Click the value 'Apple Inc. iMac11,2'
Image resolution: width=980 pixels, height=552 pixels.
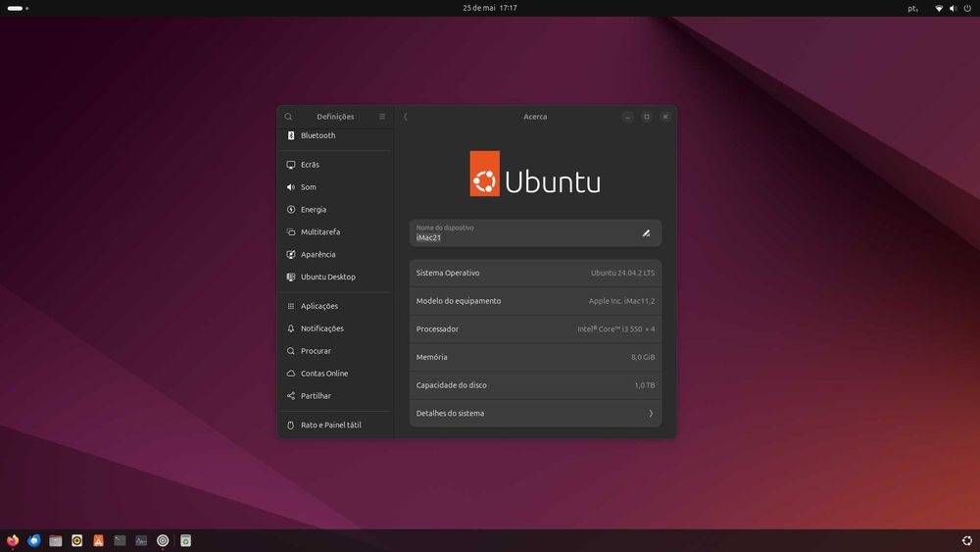(x=621, y=301)
